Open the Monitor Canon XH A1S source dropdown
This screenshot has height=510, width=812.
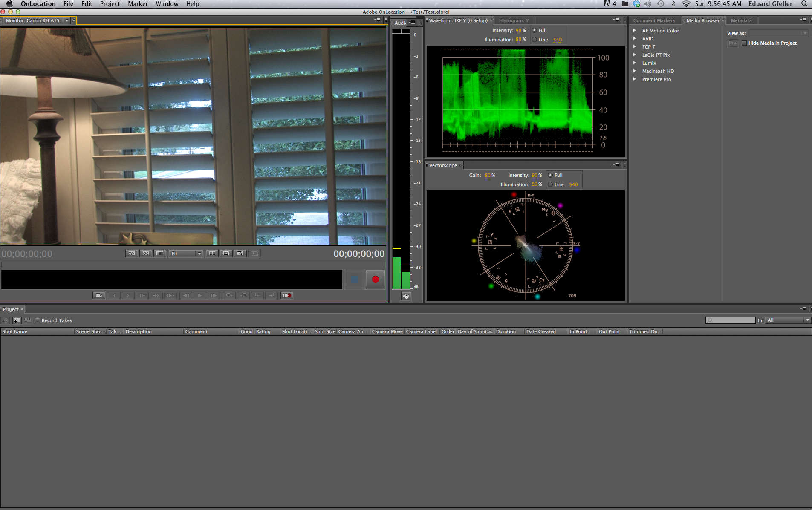(x=67, y=20)
